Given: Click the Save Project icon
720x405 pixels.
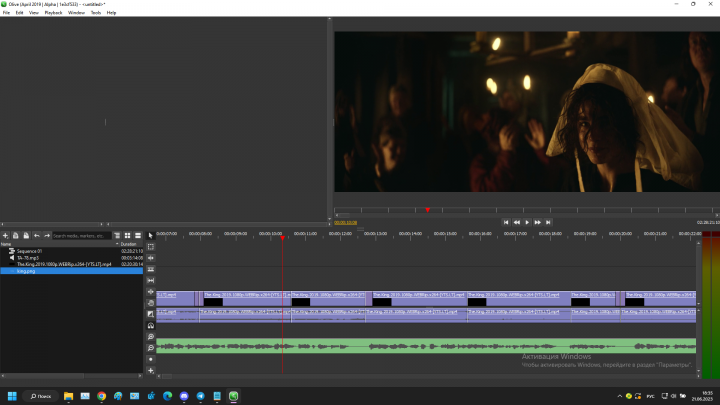Looking at the screenshot, I should [x=26, y=236].
